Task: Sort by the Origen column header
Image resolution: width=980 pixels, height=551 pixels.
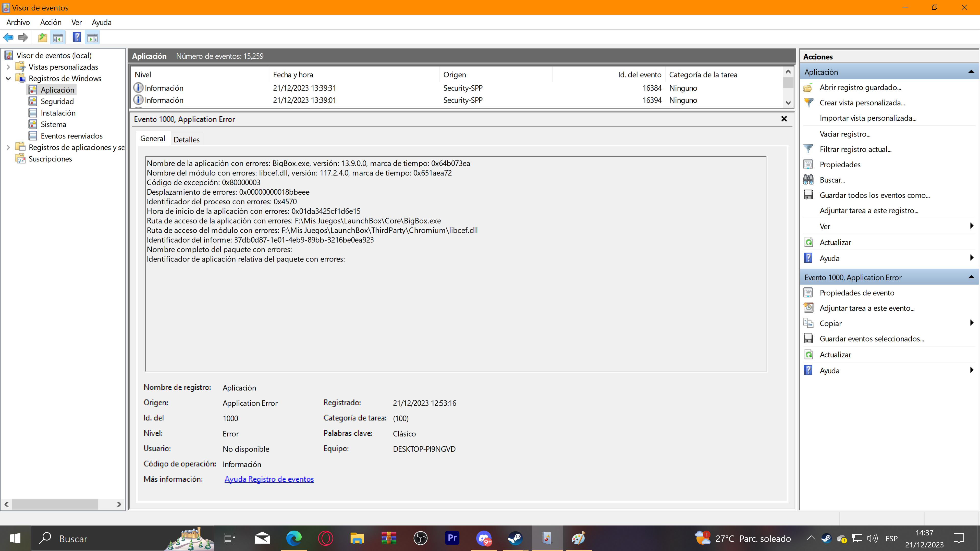Action: point(496,74)
